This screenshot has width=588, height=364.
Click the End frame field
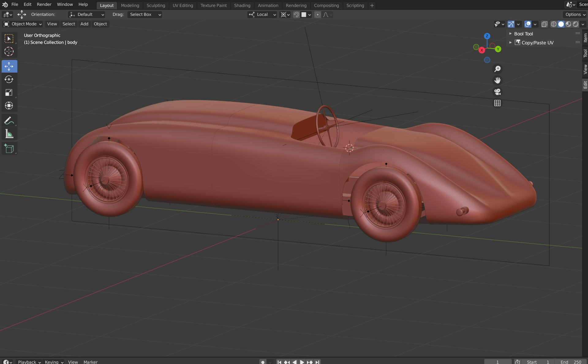571,362
